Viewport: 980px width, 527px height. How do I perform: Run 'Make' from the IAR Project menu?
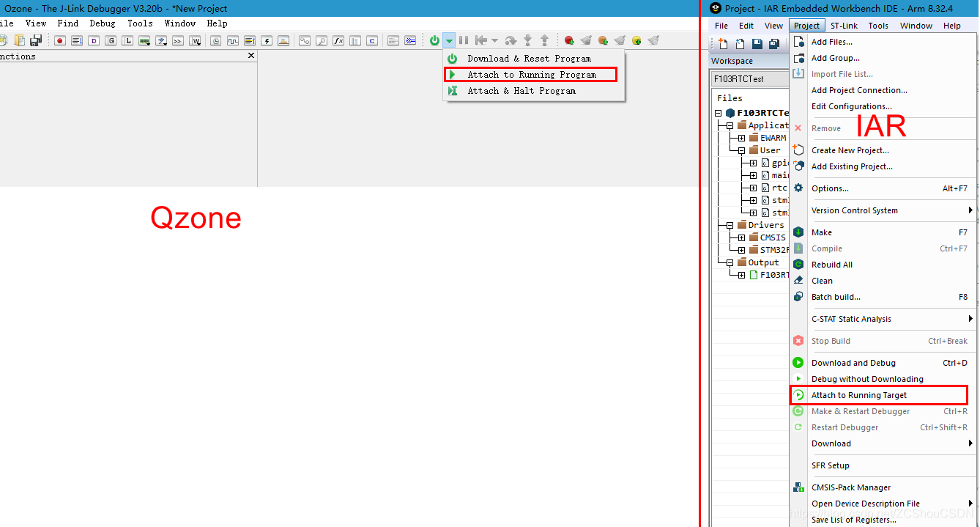coord(883,232)
